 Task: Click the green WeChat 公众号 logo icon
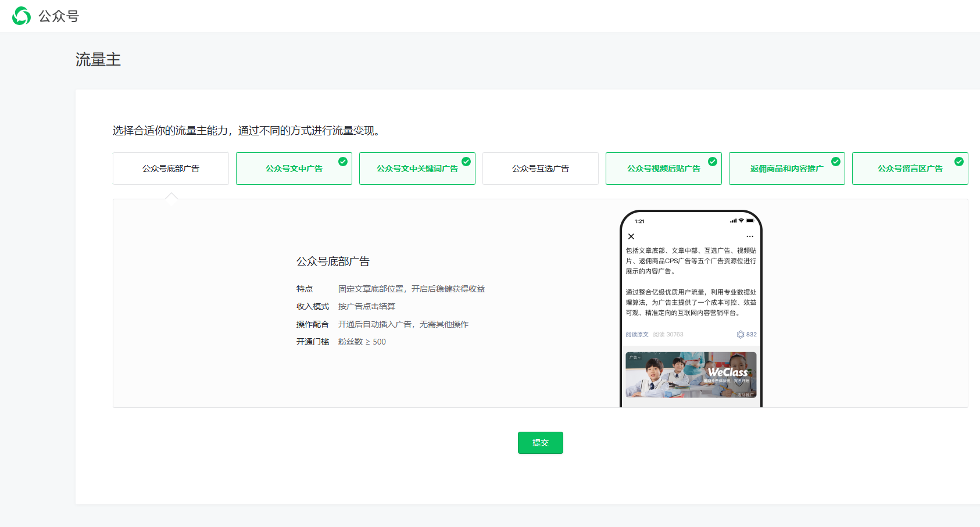point(22,16)
